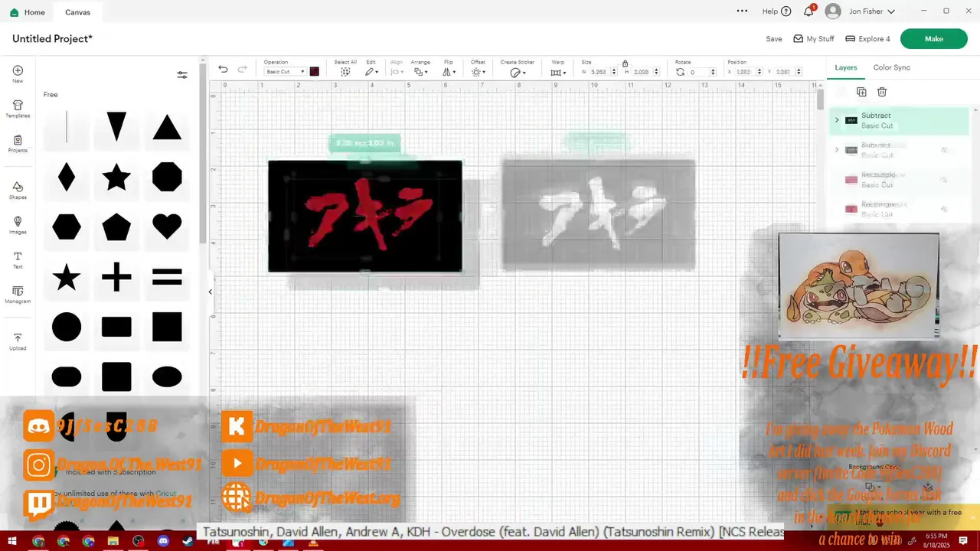Open the Create Sticker dropdown
Image resolution: width=980 pixels, height=551 pixels.
(518, 72)
